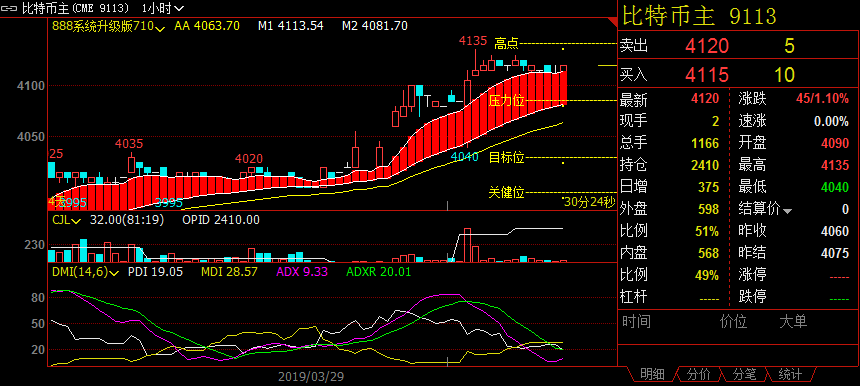The height and width of the screenshot is (386, 860).
Task: Click the 大单 column header
Action: tap(793, 321)
